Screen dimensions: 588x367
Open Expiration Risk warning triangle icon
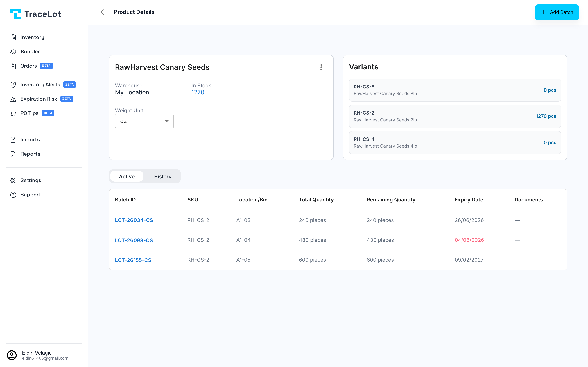(x=13, y=99)
